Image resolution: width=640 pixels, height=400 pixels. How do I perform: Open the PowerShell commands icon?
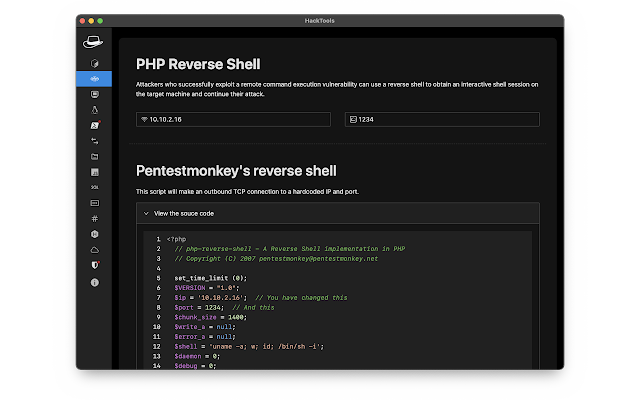click(x=95, y=125)
